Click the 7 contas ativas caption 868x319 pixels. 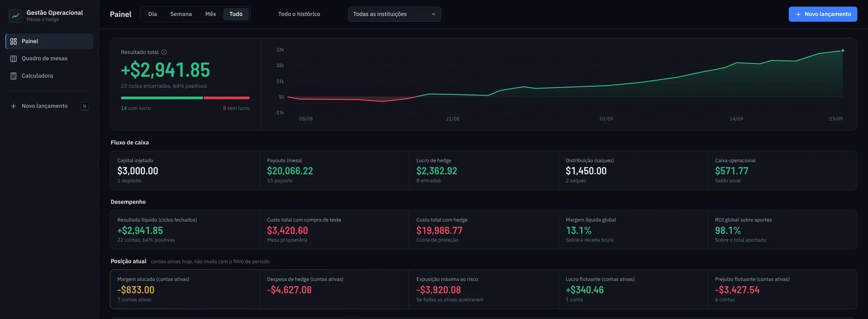(134, 300)
